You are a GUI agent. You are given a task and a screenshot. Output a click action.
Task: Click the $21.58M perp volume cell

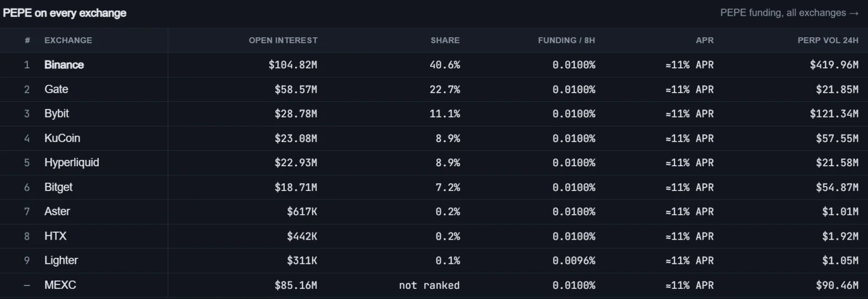(x=837, y=163)
